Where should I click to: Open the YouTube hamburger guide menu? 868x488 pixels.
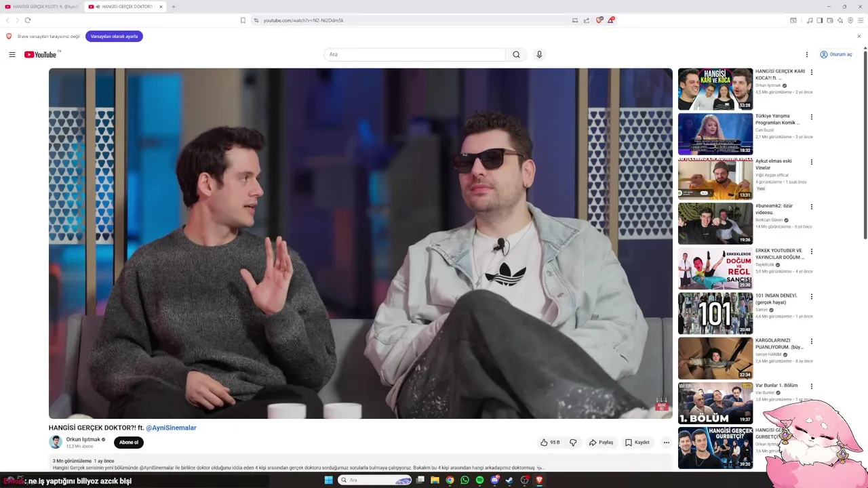click(12, 54)
